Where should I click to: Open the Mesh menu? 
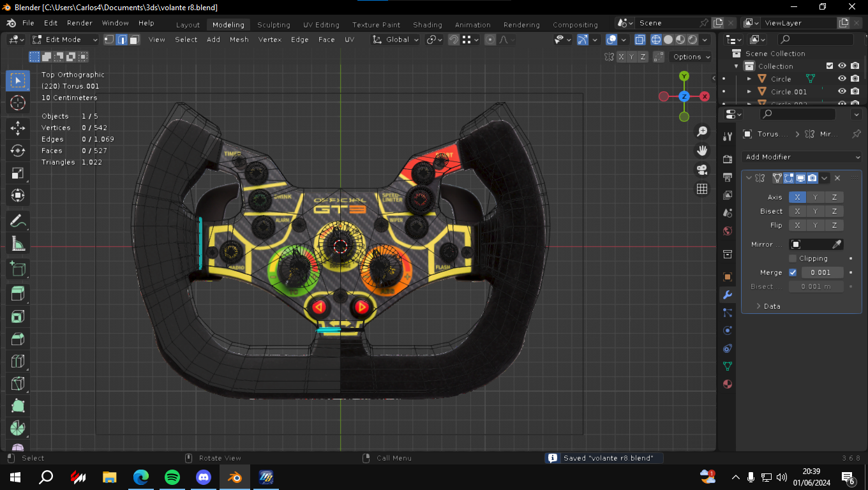239,40
